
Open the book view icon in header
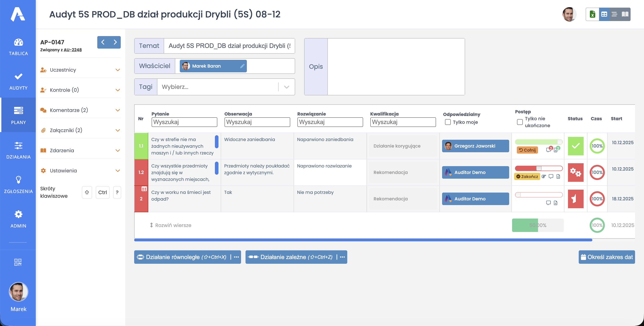(x=625, y=14)
